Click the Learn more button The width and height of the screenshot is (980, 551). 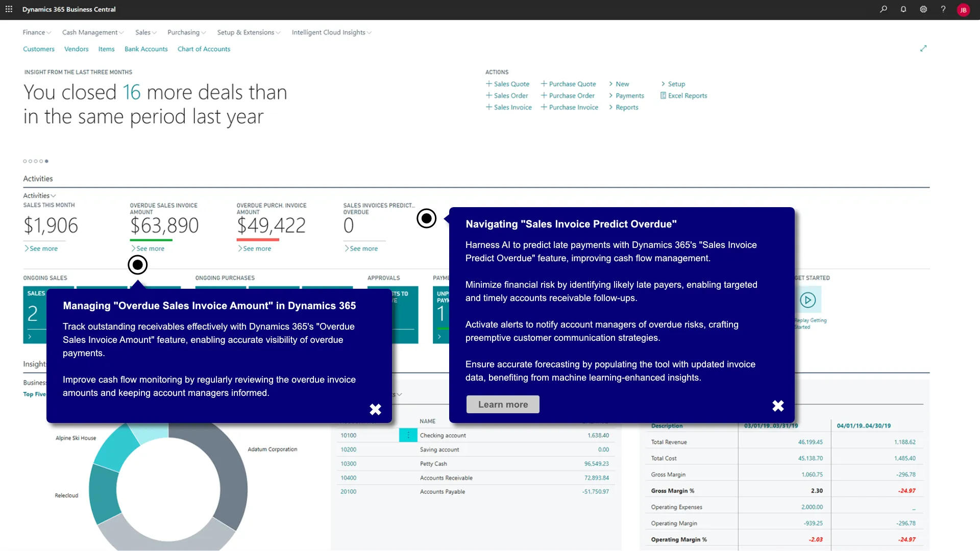[503, 405]
